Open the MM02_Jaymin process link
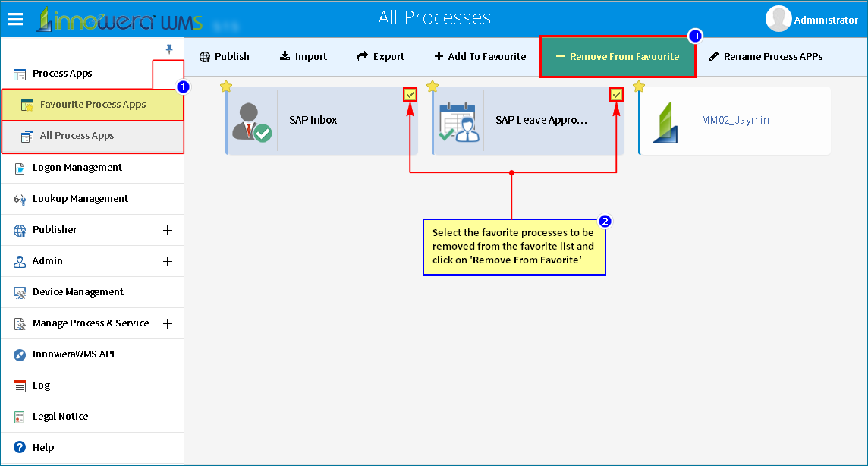868x466 pixels. click(735, 120)
